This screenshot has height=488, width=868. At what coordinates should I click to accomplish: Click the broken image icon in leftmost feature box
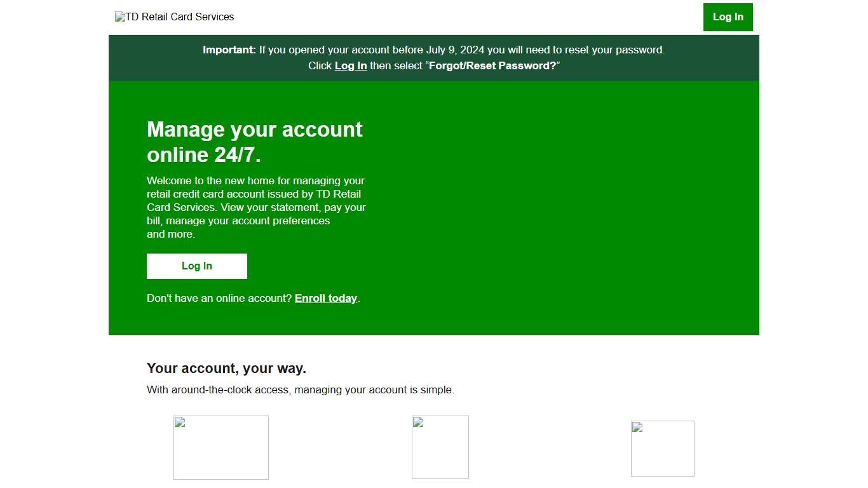(x=180, y=423)
